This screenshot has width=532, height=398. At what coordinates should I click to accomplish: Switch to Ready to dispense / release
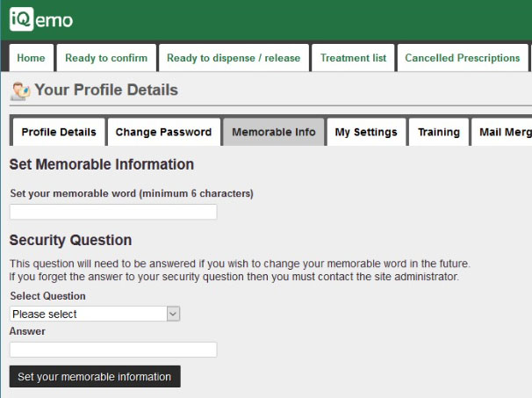click(x=234, y=58)
